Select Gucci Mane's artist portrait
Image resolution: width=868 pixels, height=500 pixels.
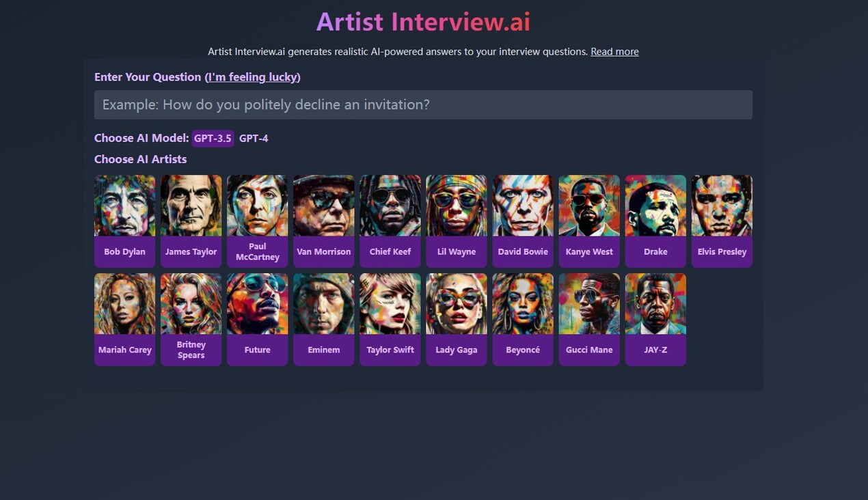(x=588, y=303)
